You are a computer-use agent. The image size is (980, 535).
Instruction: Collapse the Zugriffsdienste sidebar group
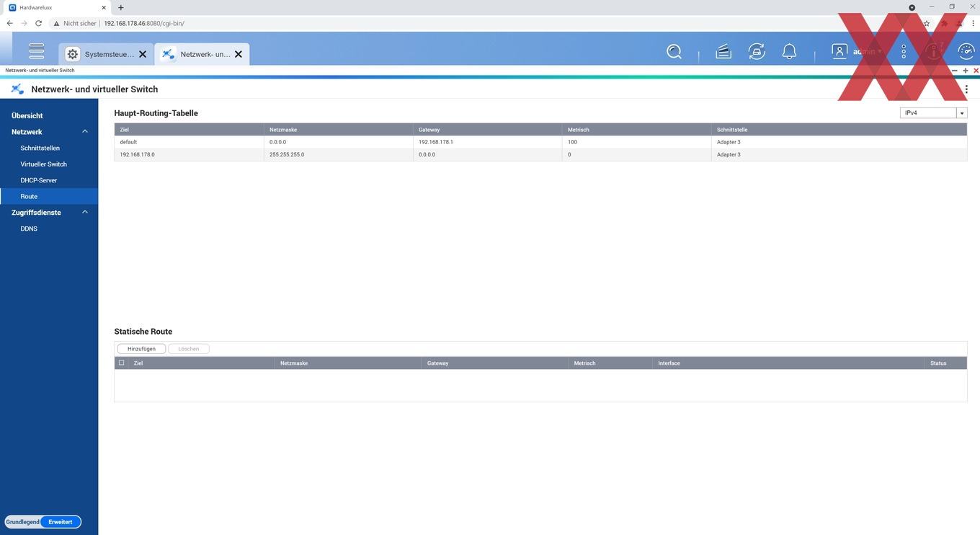[85, 213]
